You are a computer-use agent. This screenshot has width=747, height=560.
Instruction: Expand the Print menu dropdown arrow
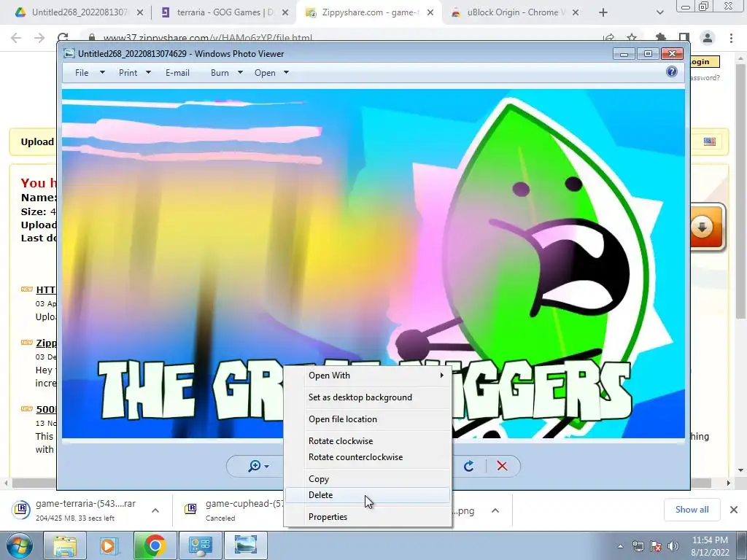click(148, 72)
